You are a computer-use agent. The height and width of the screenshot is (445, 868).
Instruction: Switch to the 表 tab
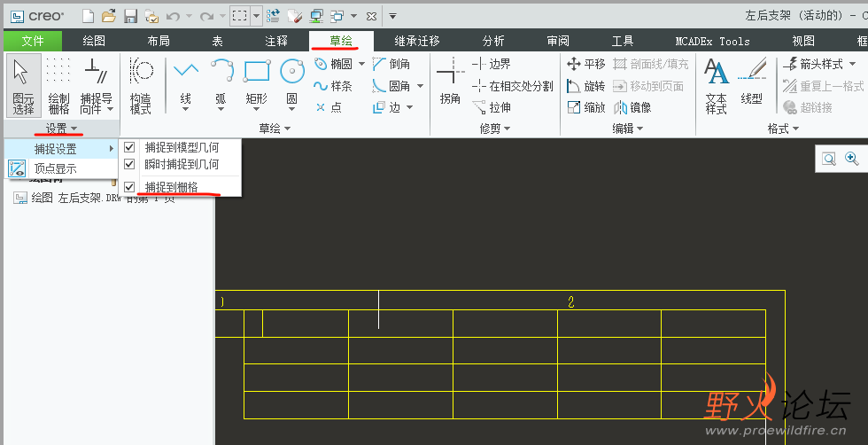point(217,41)
